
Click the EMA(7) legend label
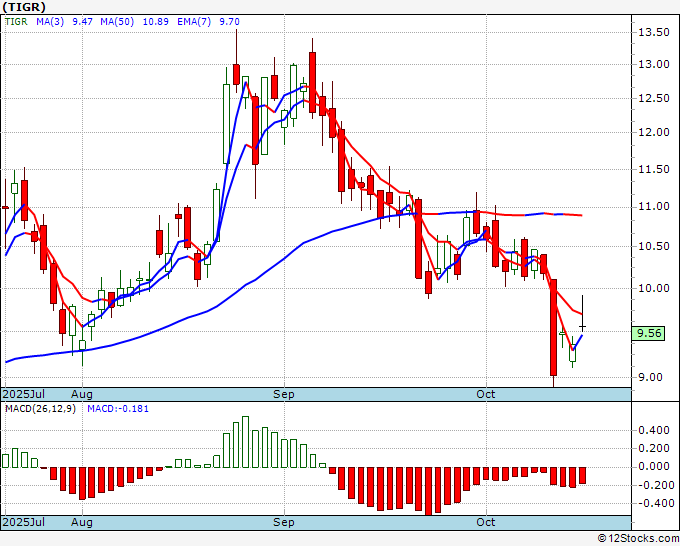pyautogui.click(x=194, y=21)
